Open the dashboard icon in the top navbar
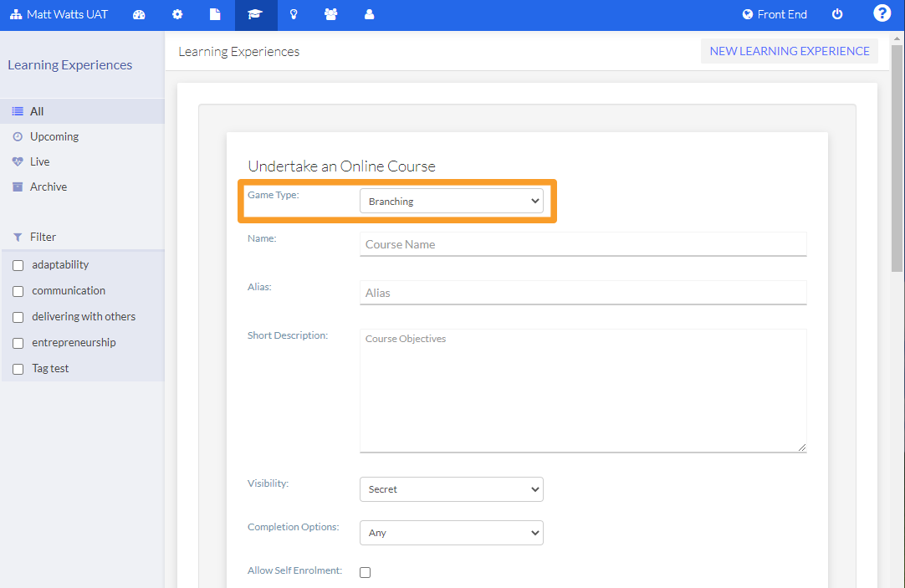Screen dimensions: 905x588 [139, 14]
